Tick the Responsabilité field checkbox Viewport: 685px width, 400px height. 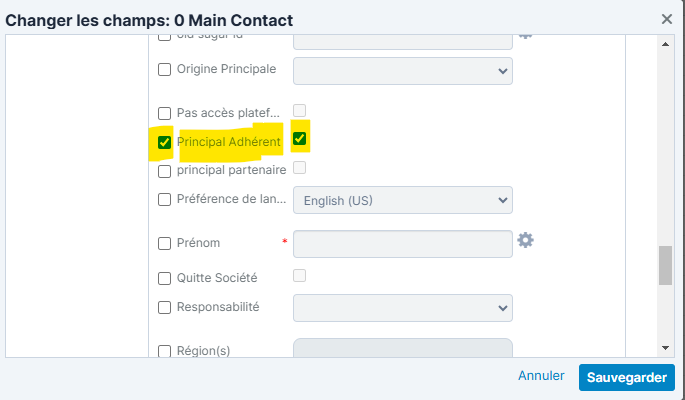[165, 307]
